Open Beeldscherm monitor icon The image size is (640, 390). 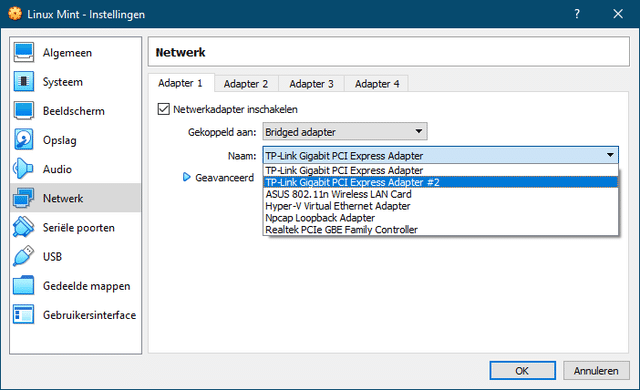click(x=24, y=111)
